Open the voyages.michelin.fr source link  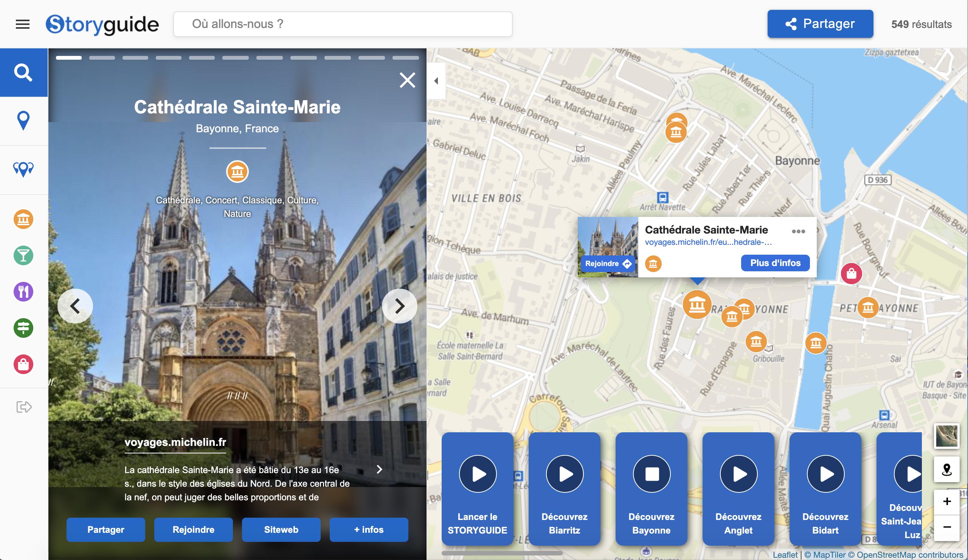pos(175,442)
